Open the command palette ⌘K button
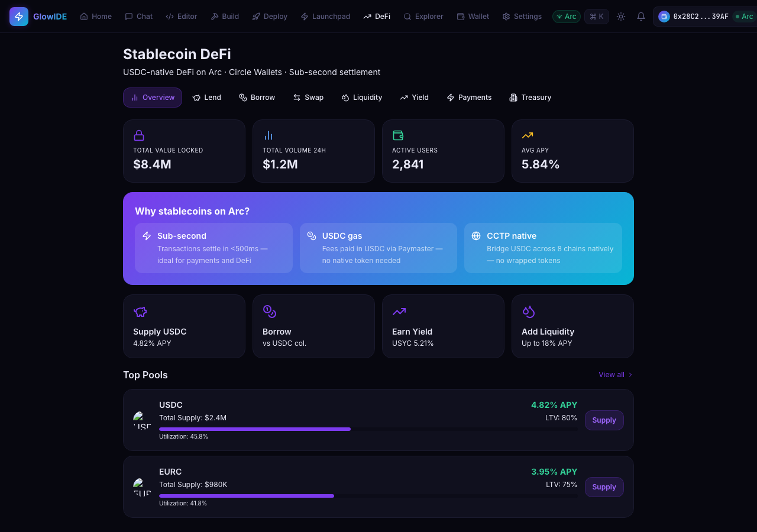 pyautogui.click(x=597, y=17)
